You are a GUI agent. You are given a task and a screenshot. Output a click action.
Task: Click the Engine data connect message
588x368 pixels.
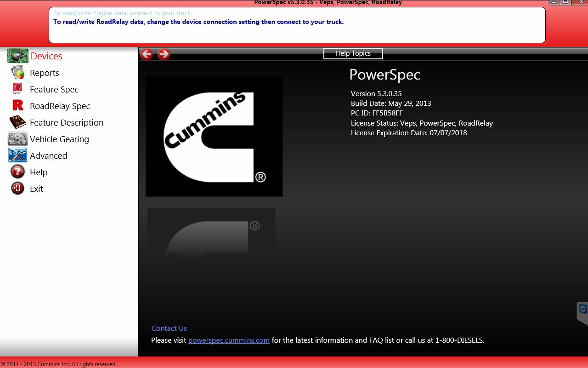coord(123,13)
